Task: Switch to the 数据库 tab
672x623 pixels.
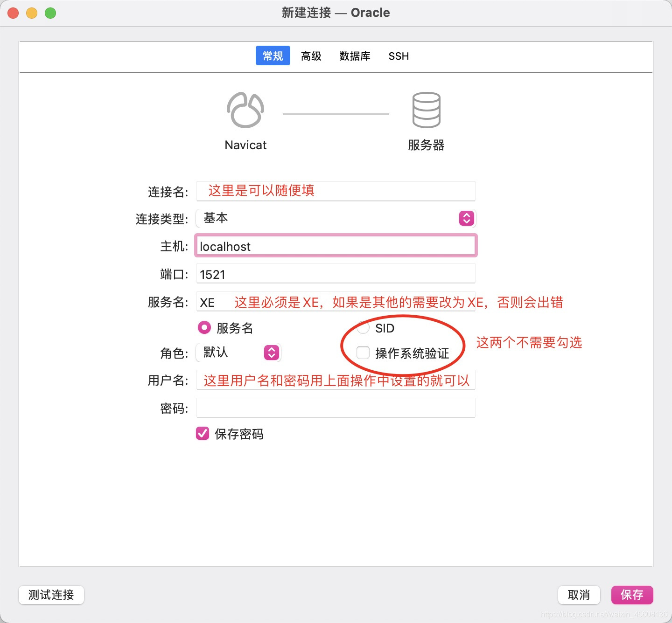Action: point(355,56)
